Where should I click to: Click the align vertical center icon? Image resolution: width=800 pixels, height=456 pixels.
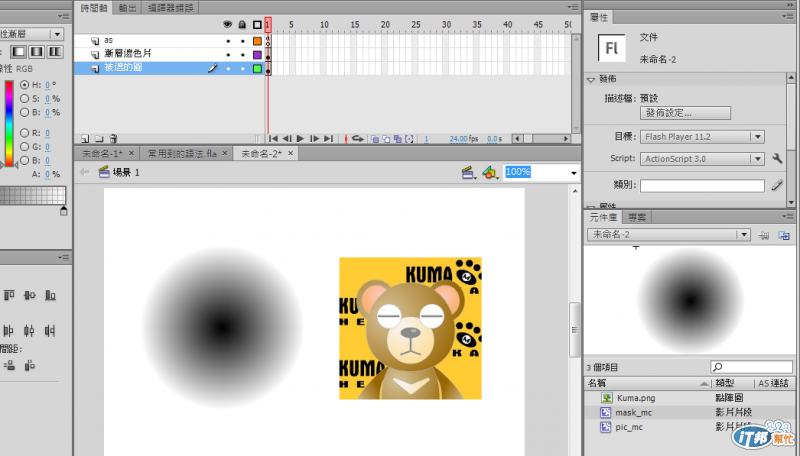pos(30,295)
